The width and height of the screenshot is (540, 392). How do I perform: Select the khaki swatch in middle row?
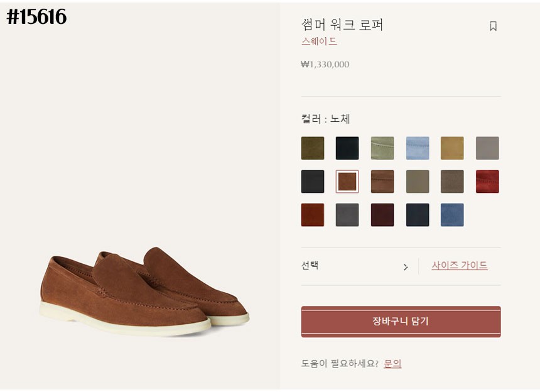(418, 182)
